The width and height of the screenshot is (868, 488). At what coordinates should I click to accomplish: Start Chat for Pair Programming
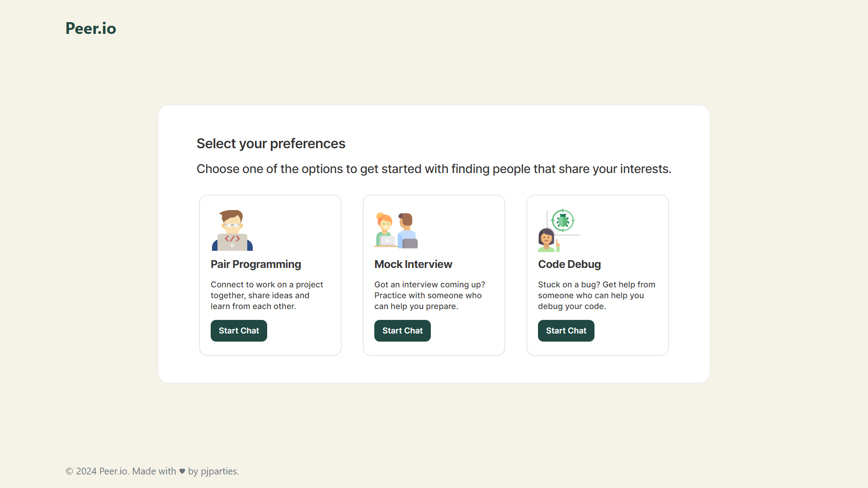[238, 331]
